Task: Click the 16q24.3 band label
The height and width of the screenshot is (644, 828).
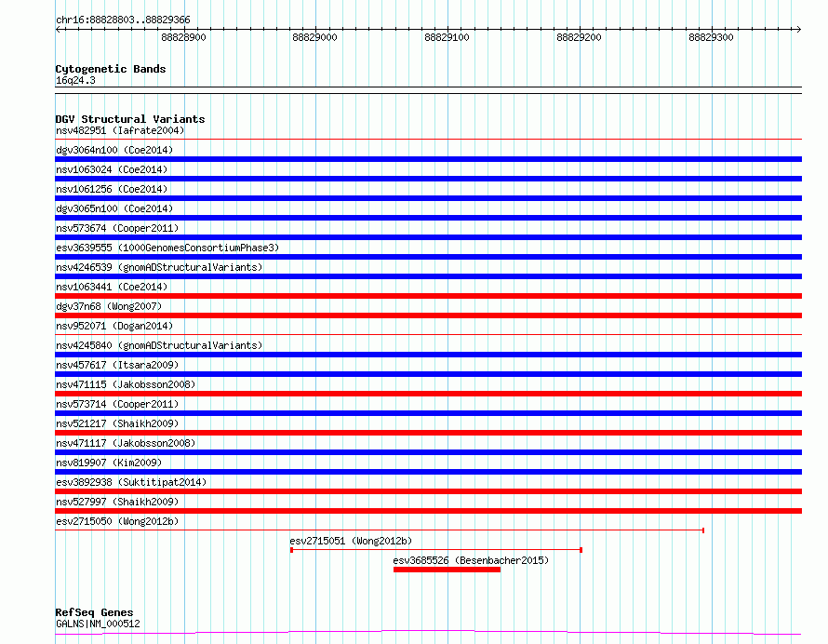Action: [75, 80]
